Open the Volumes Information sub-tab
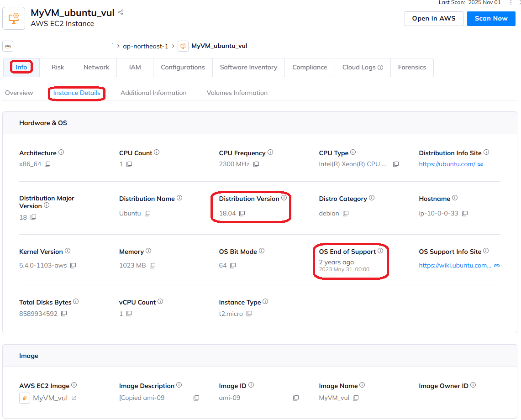Image resolution: width=521 pixels, height=420 pixels. pos(237,93)
